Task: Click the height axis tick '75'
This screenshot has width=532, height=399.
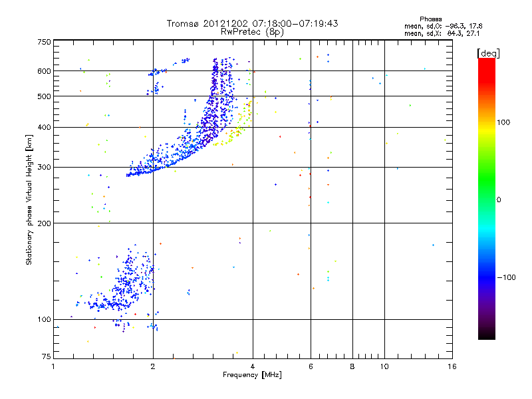Action: coord(47,356)
